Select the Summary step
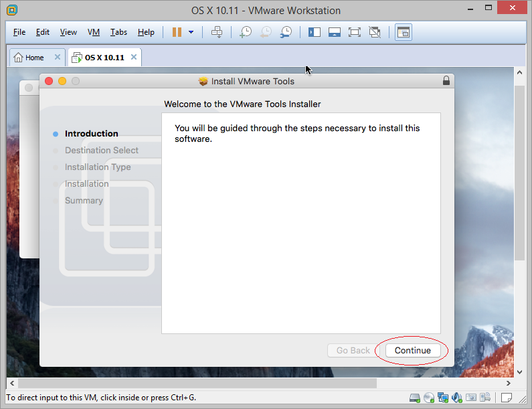Image resolution: width=532 pixels, height=409 pixels. (x=84, y=201)
